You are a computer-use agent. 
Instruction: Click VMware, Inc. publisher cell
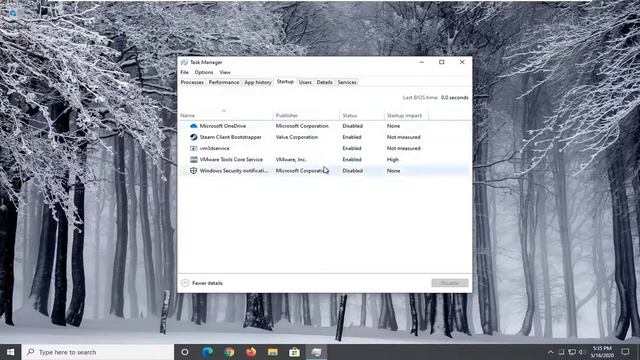pyautogui.click(x=291, y=160)
